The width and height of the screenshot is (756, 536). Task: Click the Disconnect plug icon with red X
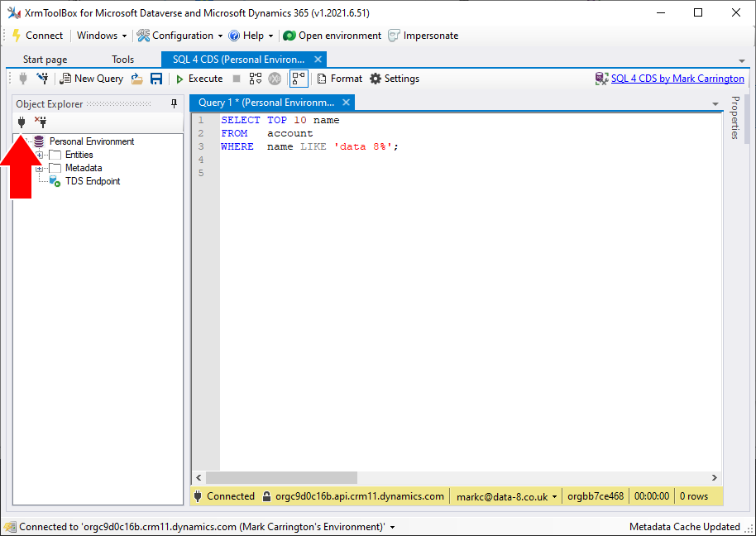[40, 122]
